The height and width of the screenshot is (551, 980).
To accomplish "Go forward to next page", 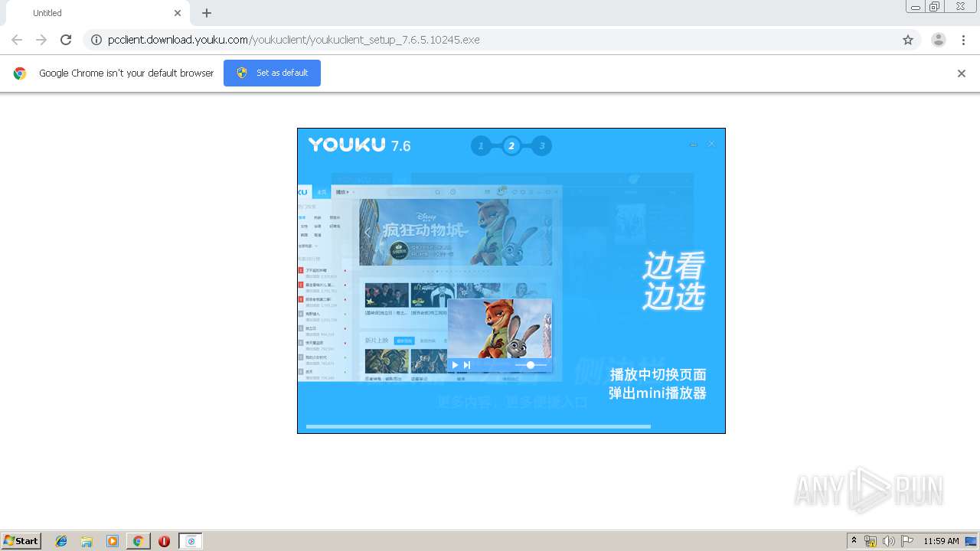I will click(x=41, y=40).
